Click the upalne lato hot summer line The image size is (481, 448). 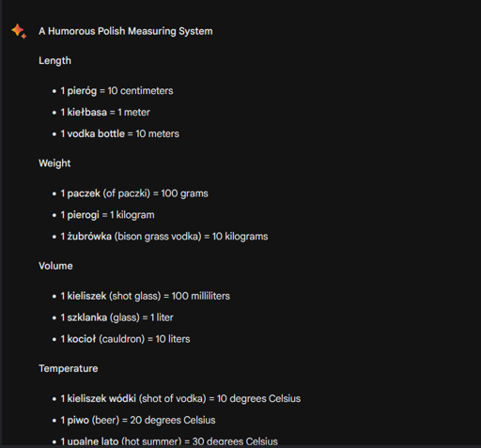tap(169, 441)
